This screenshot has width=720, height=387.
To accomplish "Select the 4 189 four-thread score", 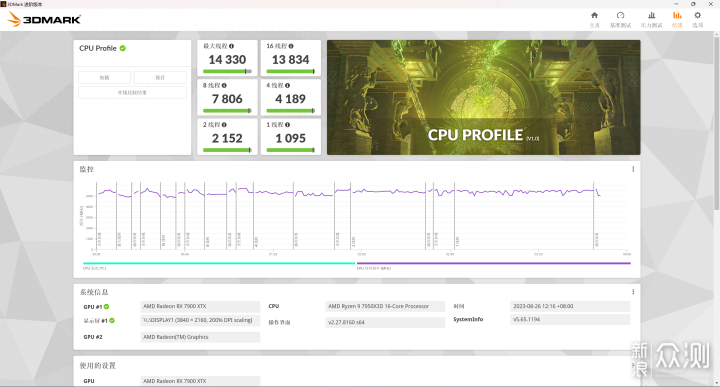I will (291, 99).
